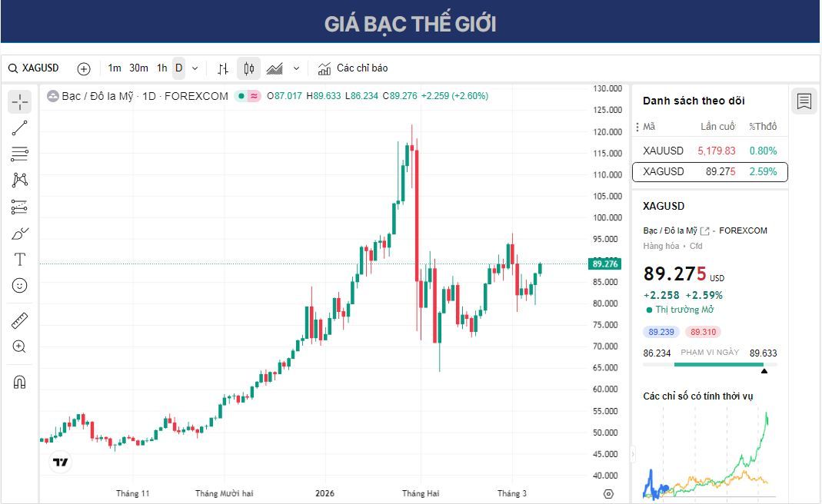
Task: Click the add symbol plus icon
Action: coord(83,68)
